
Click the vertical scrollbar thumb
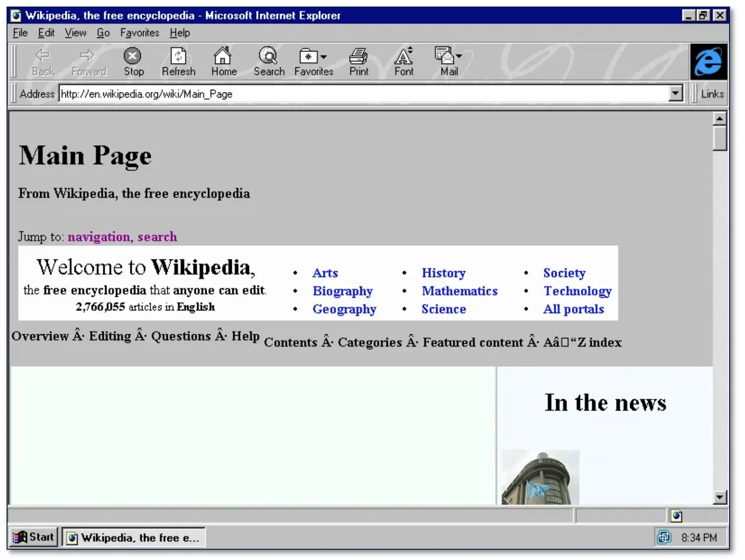720,138
